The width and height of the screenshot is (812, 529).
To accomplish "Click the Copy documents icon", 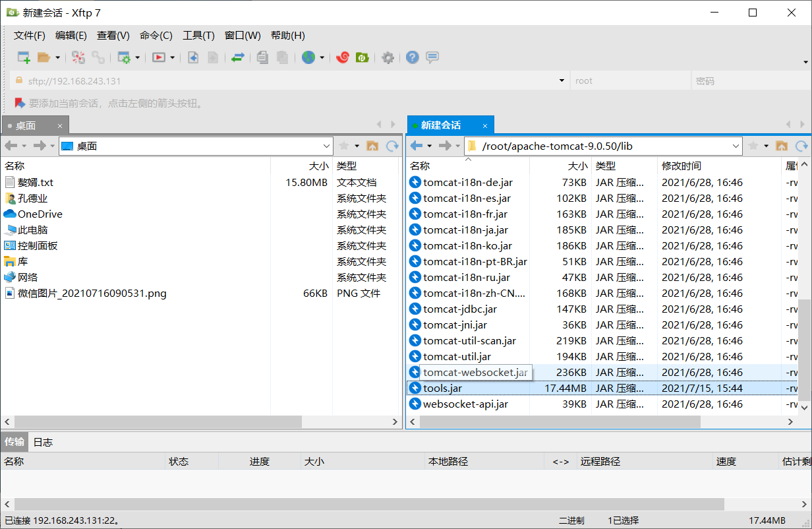I will [x=262, y=57].
